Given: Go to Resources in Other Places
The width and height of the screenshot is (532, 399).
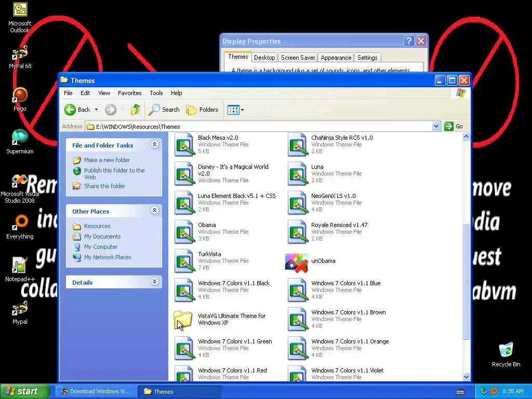Looking at the screenshot, I should coord(97,226).
